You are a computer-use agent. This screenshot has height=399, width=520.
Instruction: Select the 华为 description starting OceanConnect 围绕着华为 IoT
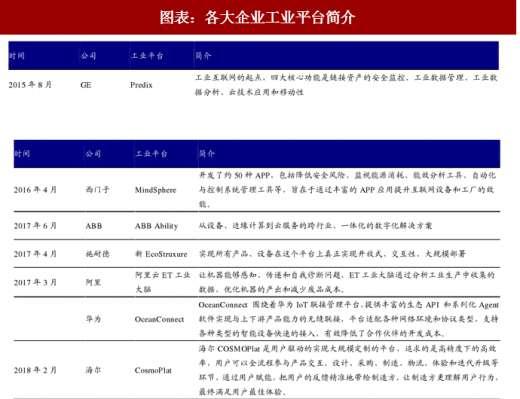(348, 319)
